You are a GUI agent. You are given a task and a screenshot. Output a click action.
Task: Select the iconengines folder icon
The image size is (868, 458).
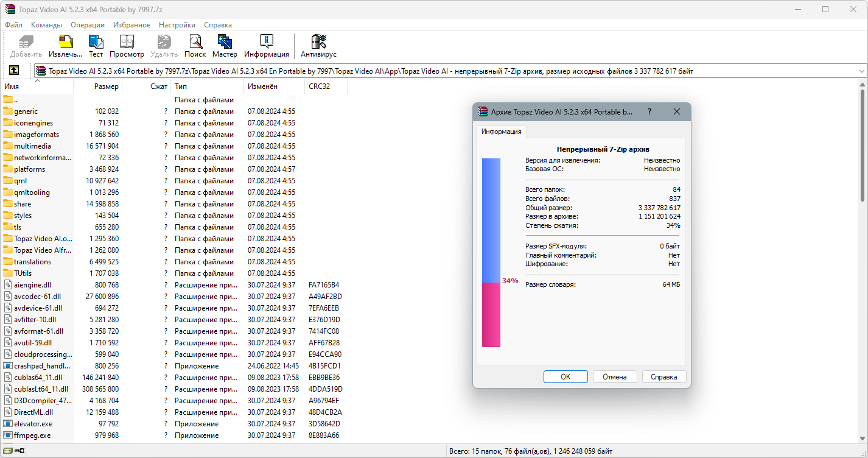8,122
